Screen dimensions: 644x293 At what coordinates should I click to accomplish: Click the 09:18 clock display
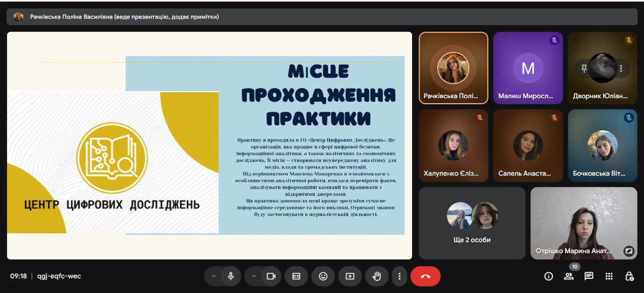pyautogui.click(x=19, y=276)
